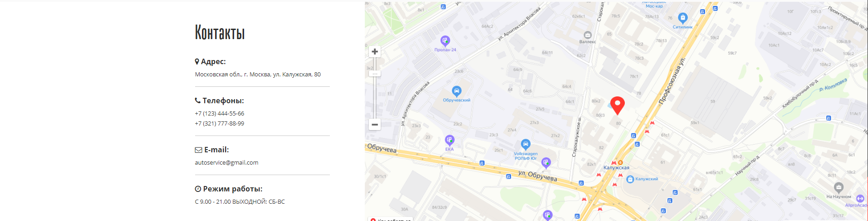Open the Обручевский car service marker

456,91
